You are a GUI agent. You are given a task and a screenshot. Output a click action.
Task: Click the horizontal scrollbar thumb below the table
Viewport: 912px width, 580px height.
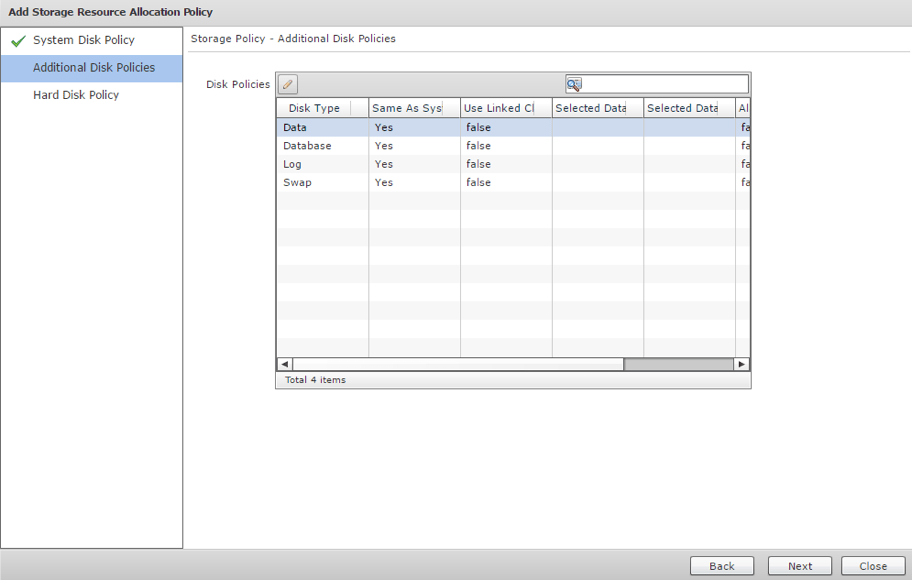click(x=680, y=364)
